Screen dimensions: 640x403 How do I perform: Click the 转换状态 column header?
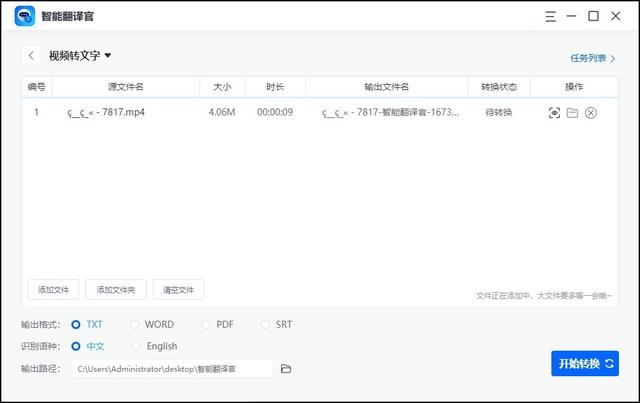[499, 87]
